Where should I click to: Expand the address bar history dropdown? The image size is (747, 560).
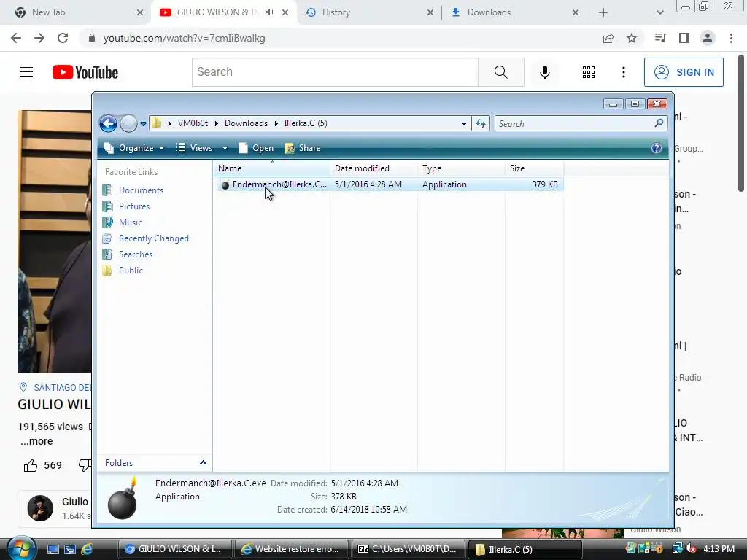click(464, 124)
